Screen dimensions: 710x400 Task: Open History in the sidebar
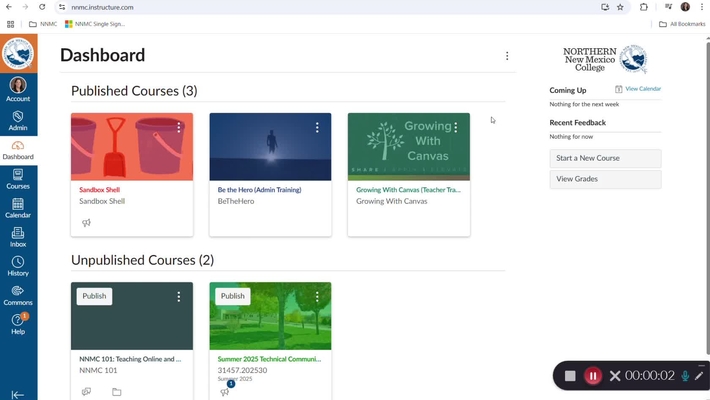(x=18, y=266)
